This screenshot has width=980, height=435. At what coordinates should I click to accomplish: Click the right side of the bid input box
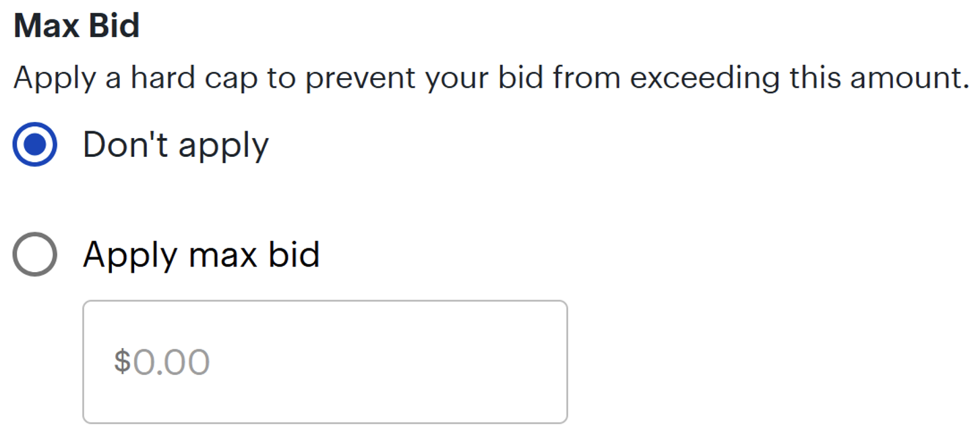(x=512, y=362)
